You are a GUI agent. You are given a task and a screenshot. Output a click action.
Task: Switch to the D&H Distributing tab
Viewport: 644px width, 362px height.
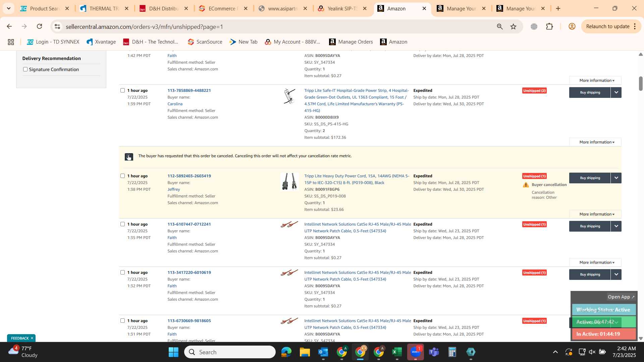(x=164, y=8)
